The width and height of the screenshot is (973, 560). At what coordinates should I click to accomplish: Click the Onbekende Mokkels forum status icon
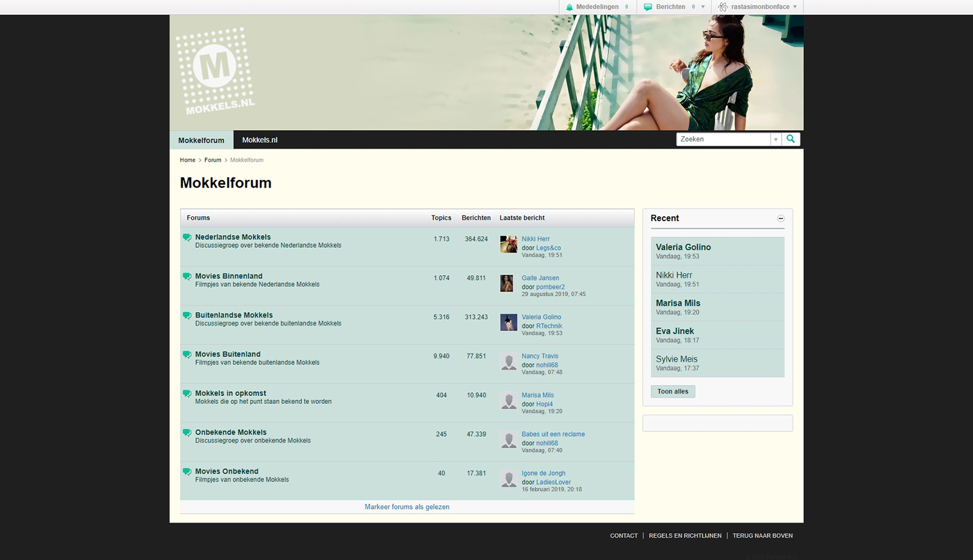[x=187, y=432]
